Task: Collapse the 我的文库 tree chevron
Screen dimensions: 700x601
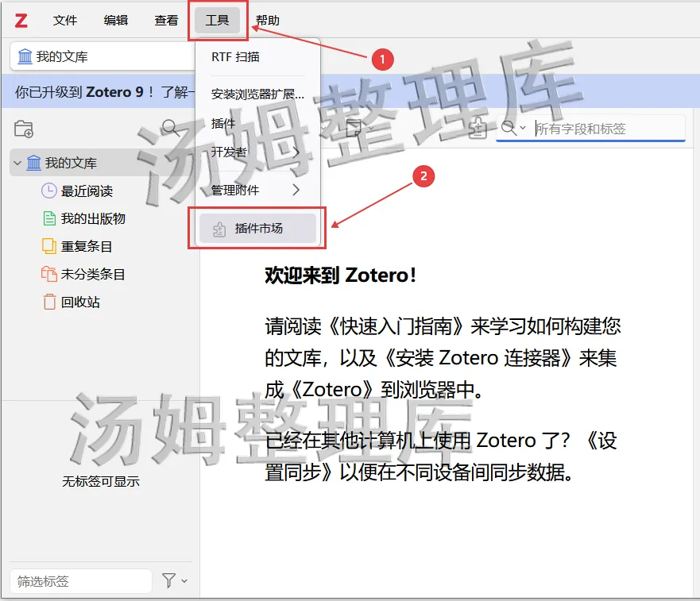Action: (x=17, y=164)
